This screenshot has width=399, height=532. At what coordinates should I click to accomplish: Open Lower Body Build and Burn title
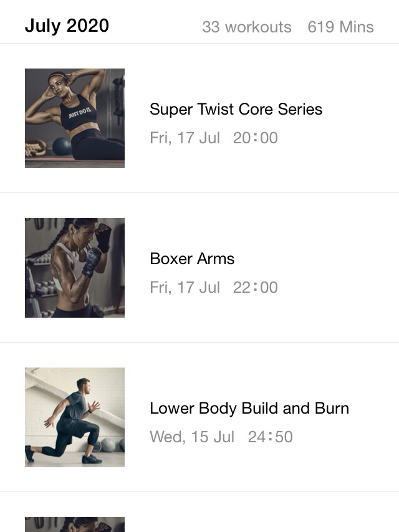coord(249,409)
